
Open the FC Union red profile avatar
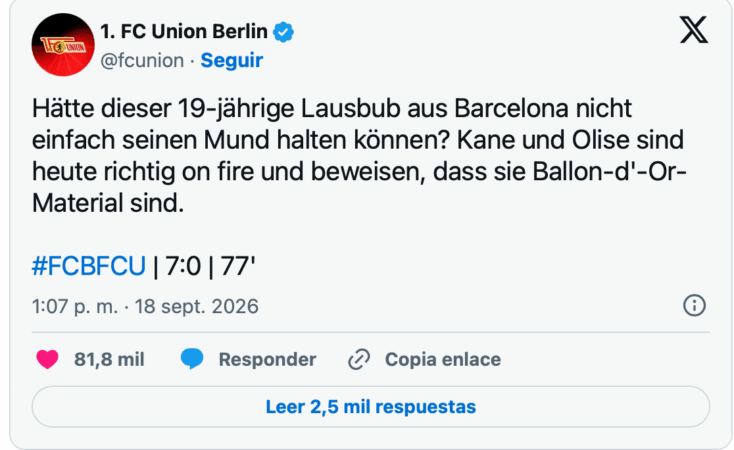[63, 44]
